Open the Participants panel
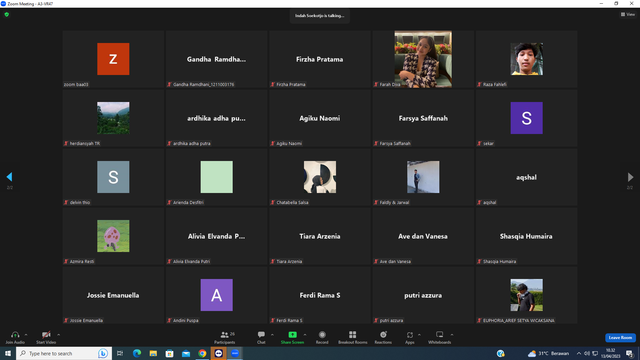Viewport: 640px width, 360px height. tap(225, 337)
